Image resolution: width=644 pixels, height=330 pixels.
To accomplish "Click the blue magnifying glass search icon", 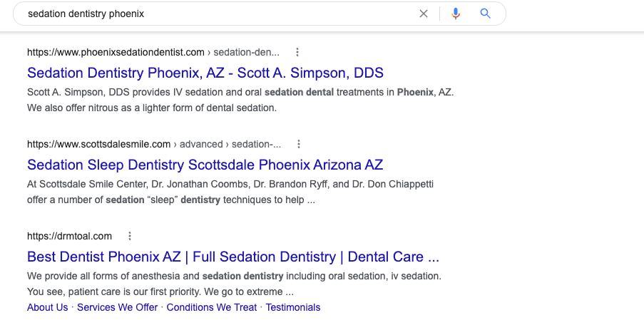I will click(486, 14).
